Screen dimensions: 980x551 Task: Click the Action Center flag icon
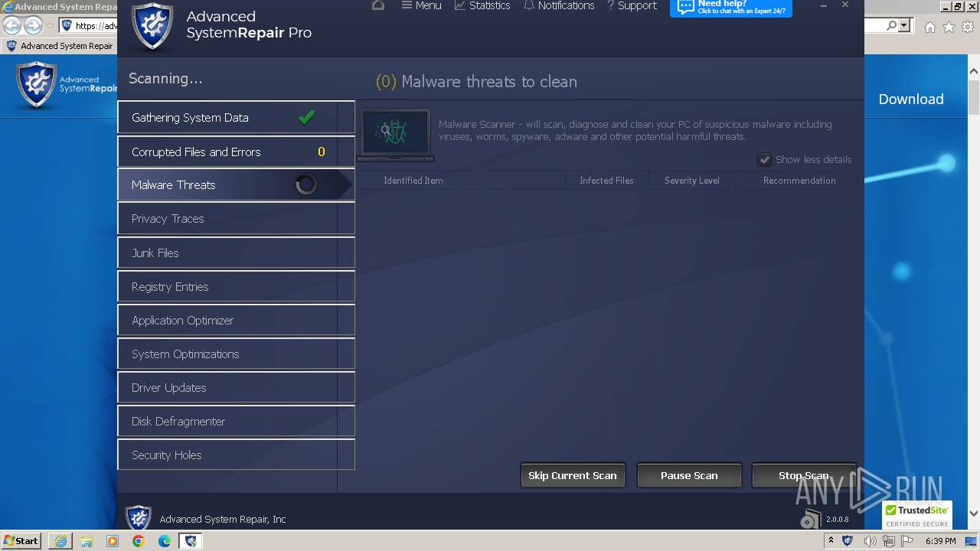[907, 541]
